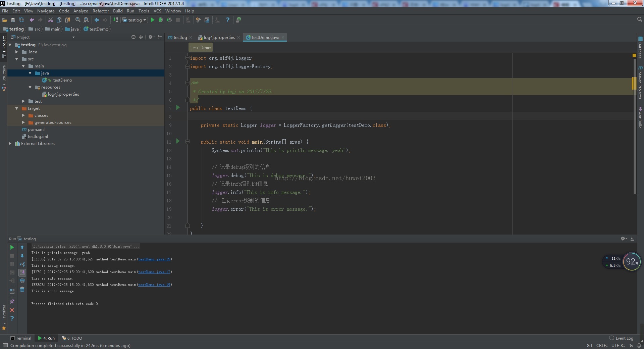Open Project panel gear settings dropdown
This screenshot has width=644, height=349.
tap(152, 37)
